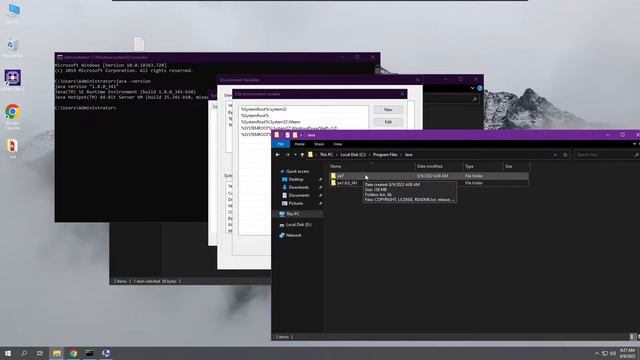Open the quick access toolbar dropdown in java window
640x360 pixels.
[x=301, y=135]
